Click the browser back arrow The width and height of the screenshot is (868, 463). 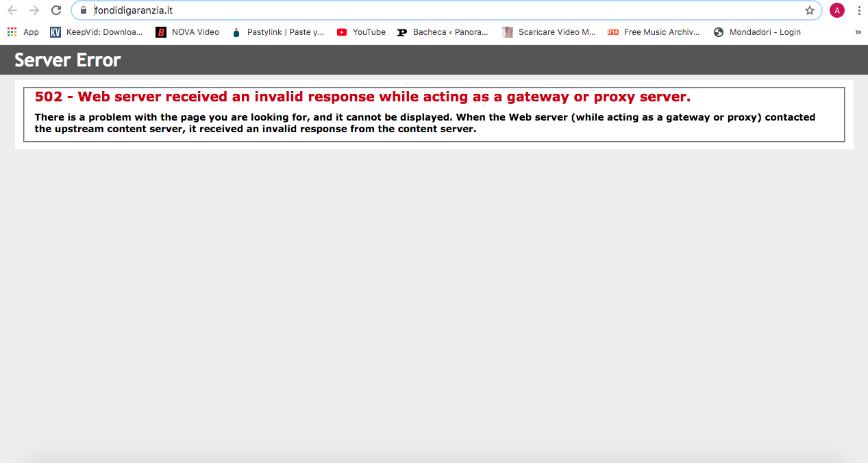12,10
